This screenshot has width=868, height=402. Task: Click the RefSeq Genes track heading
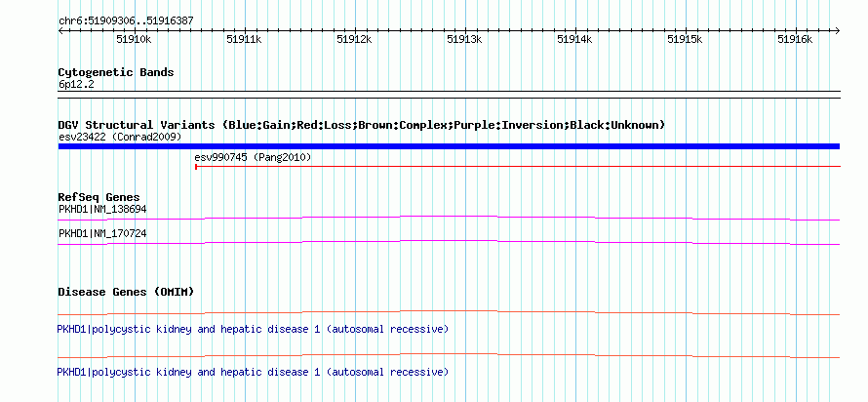point(99,197)
